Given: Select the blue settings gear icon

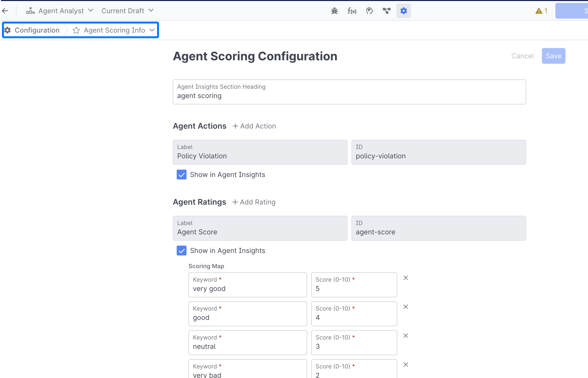Looking at the screenshot, I should pyautogui.click(x=403, y=11).
